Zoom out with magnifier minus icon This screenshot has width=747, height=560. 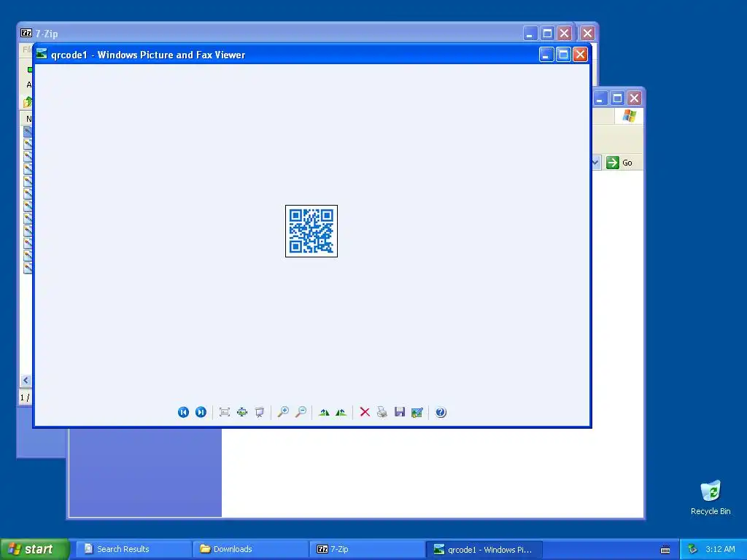[301, 413]
